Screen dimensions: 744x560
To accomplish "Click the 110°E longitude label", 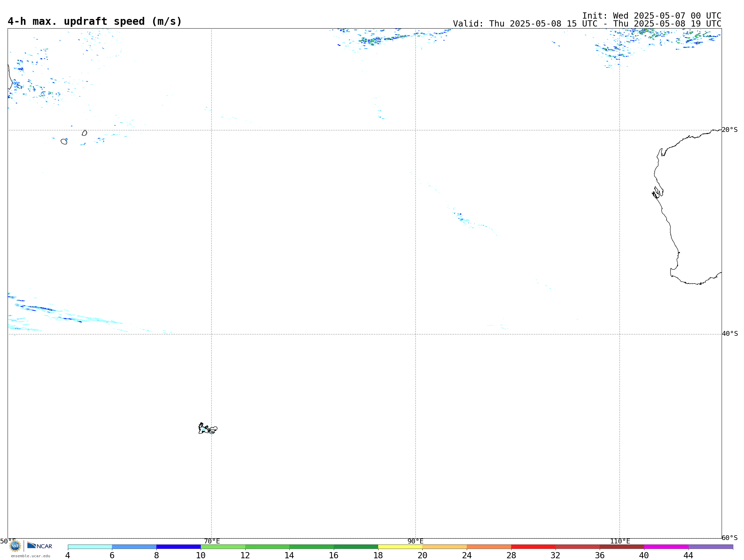I will [x=620, y=541].
